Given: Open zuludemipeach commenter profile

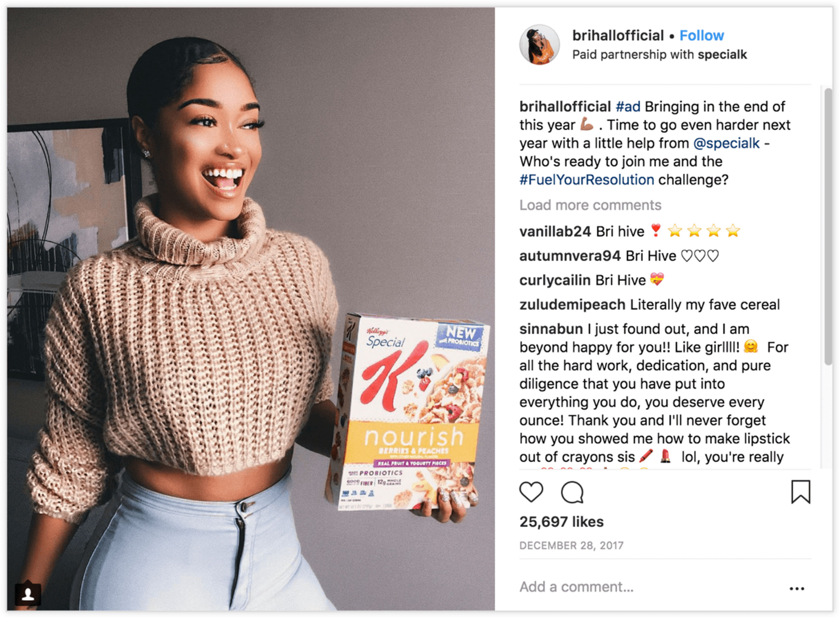Looking at the screenshot, I should 572,305.
